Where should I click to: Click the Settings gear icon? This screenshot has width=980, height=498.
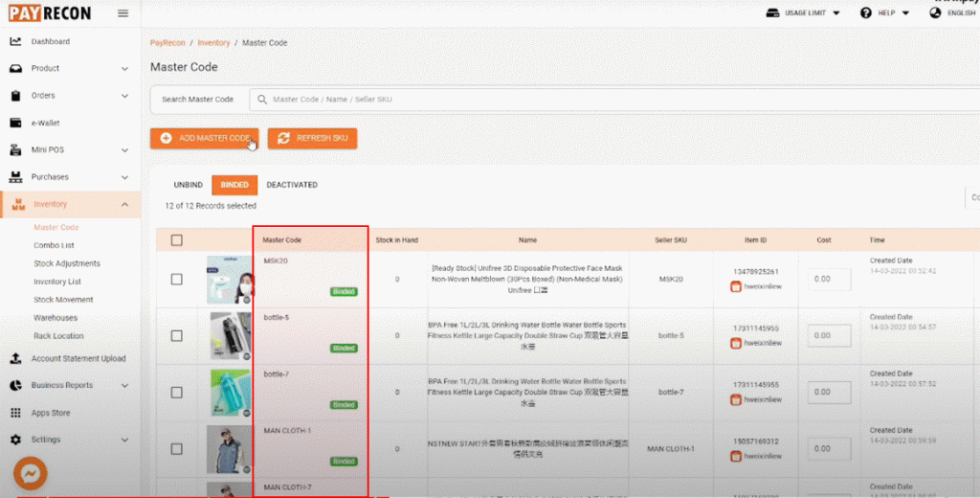[x=15, y=440]
